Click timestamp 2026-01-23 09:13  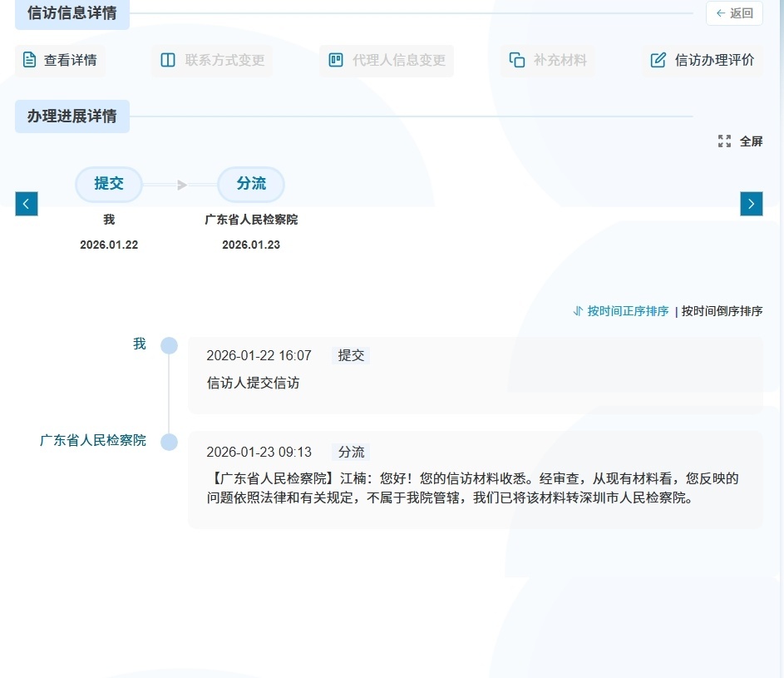pyautogui.click(x=259, y=452)
